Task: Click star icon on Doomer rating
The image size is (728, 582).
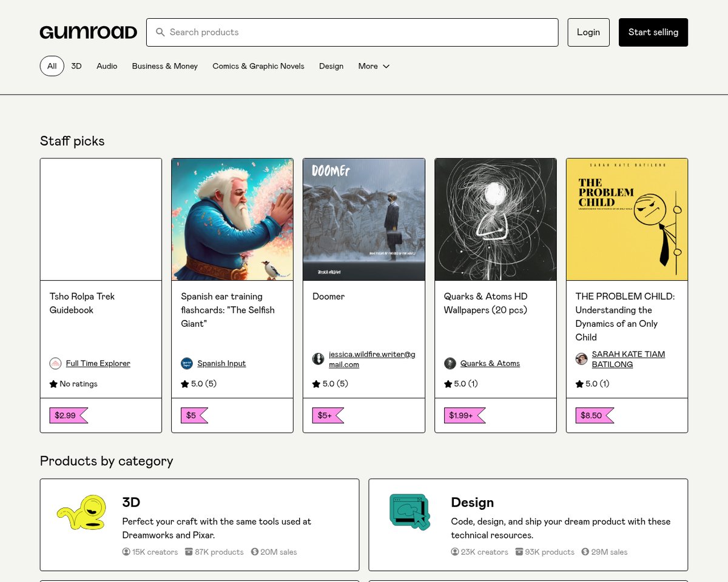Action: coord(316,384)
